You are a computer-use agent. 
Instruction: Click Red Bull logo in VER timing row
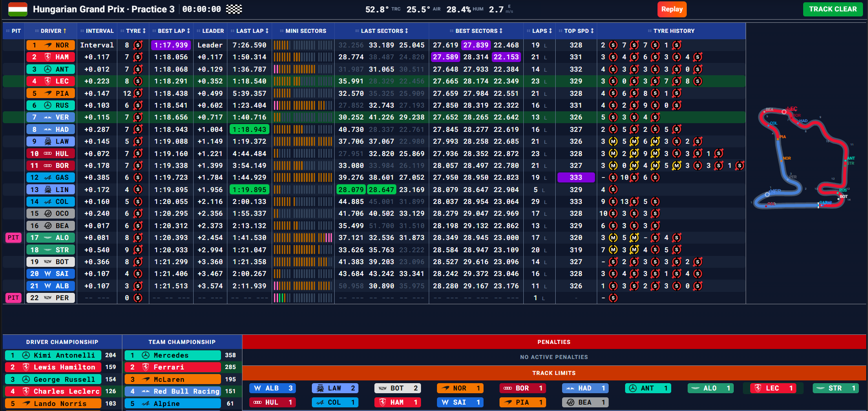[48, 117]
